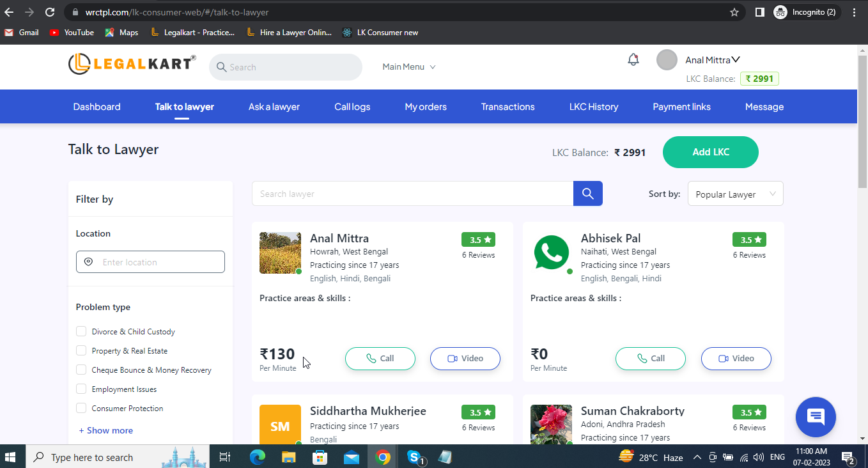
Task: Enable the Property & Real Estate filter
Action: click(x=81, y=350)
